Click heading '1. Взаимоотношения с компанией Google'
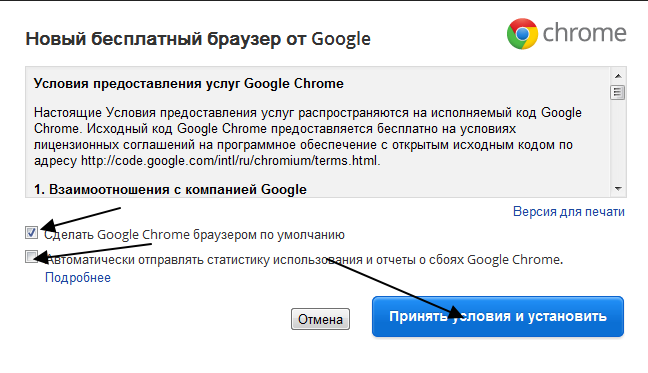Viewport: 648px width, 373px height. pyautogui.click(x=170, y=190)
